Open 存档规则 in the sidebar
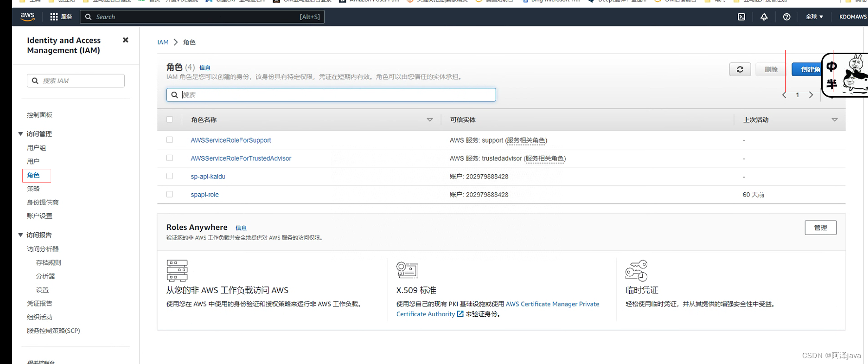 point(49,263)
